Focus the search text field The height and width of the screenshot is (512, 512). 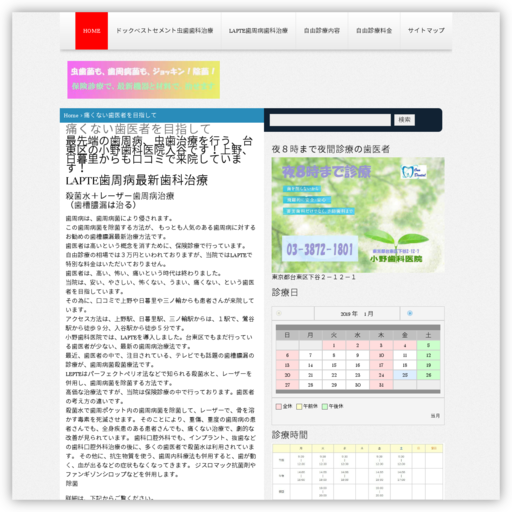click(x=330, y=120)
